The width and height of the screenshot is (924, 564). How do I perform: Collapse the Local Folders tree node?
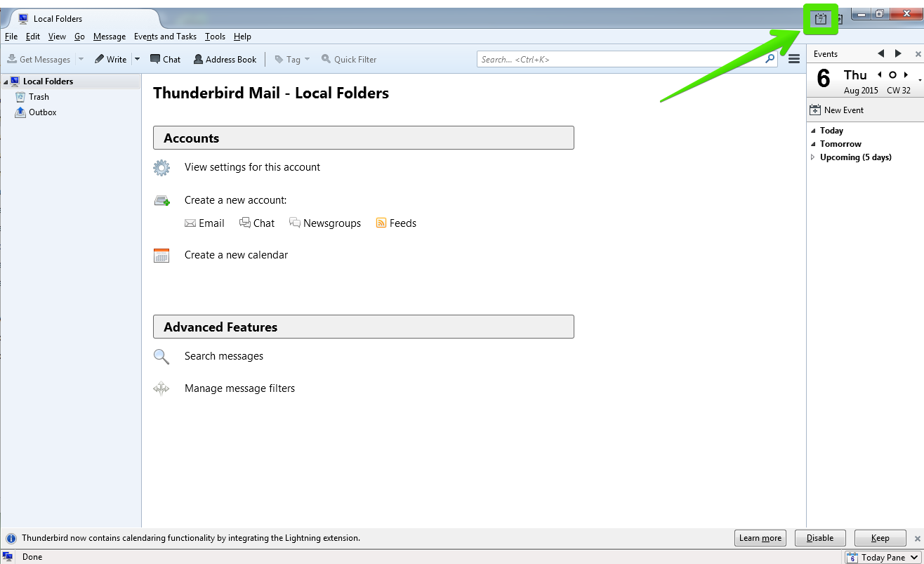click(5, 82)
